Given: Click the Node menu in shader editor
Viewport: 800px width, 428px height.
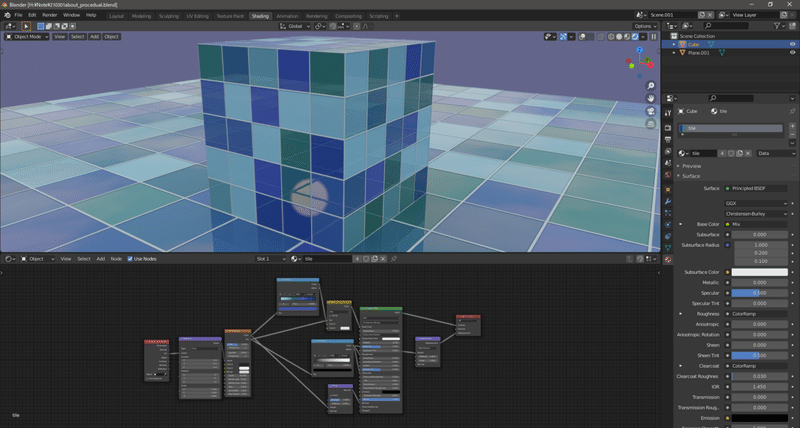Looking at the screenshot, I should pos(116,259).
